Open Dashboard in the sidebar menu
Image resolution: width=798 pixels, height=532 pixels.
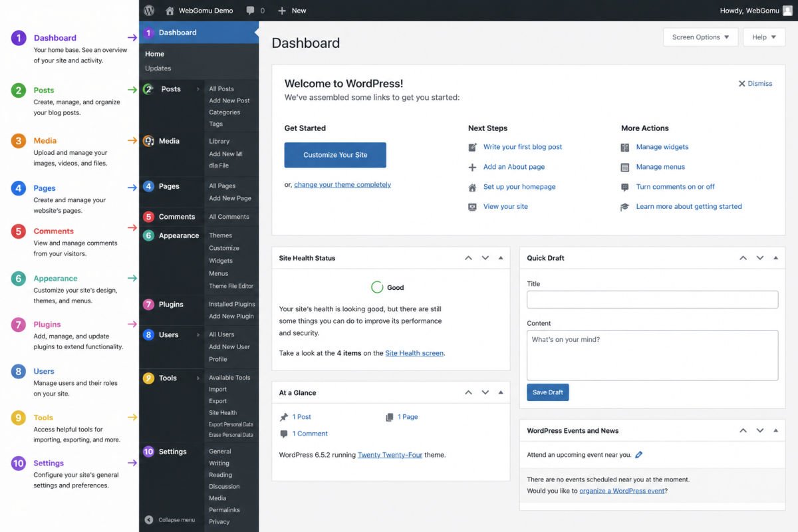point(199,33)
